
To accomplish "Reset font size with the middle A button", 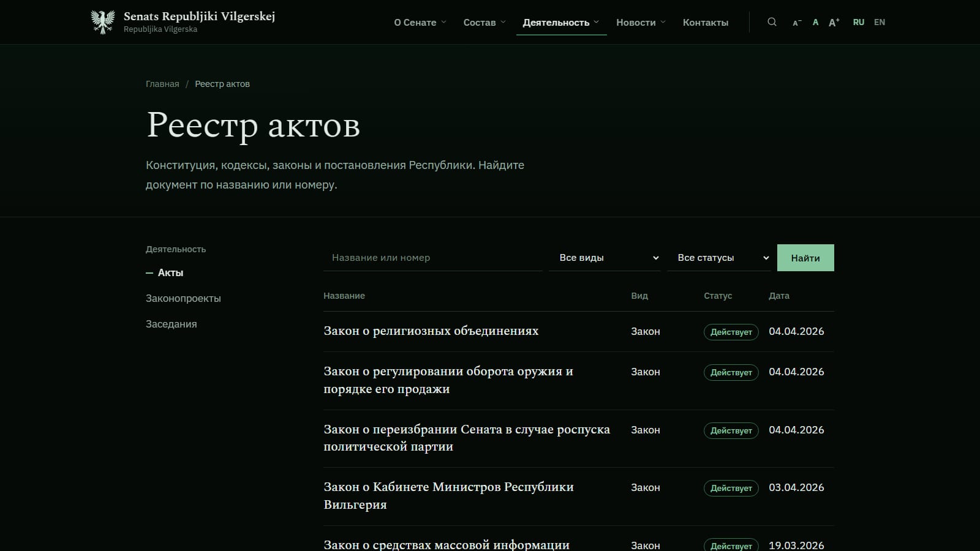I will point(815,22).
